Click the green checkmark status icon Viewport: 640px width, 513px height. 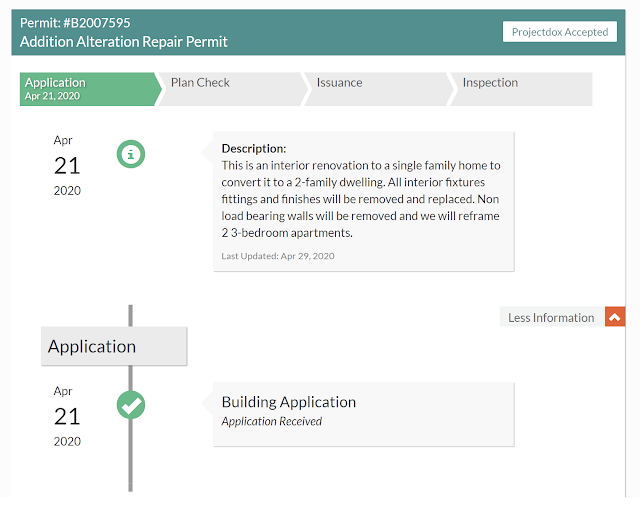(x=131, y=405)
